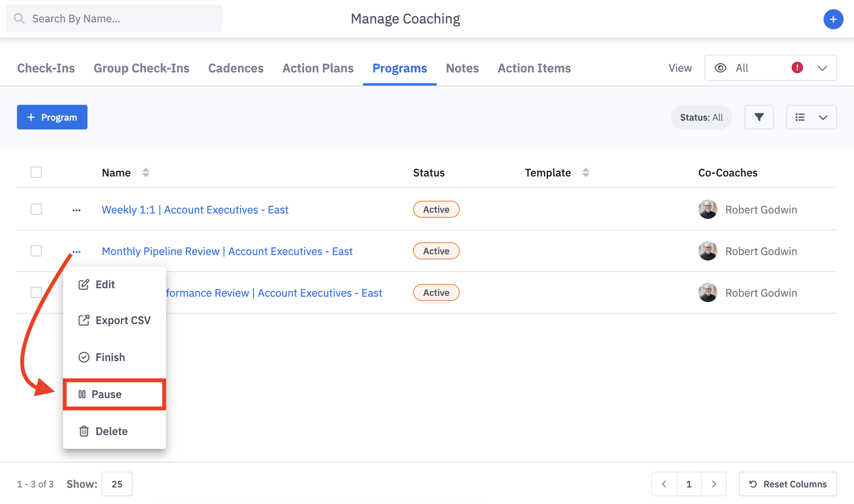Open the Weekly 1:1 Account Executives link
854x504 pixels.
coord(195,209)
